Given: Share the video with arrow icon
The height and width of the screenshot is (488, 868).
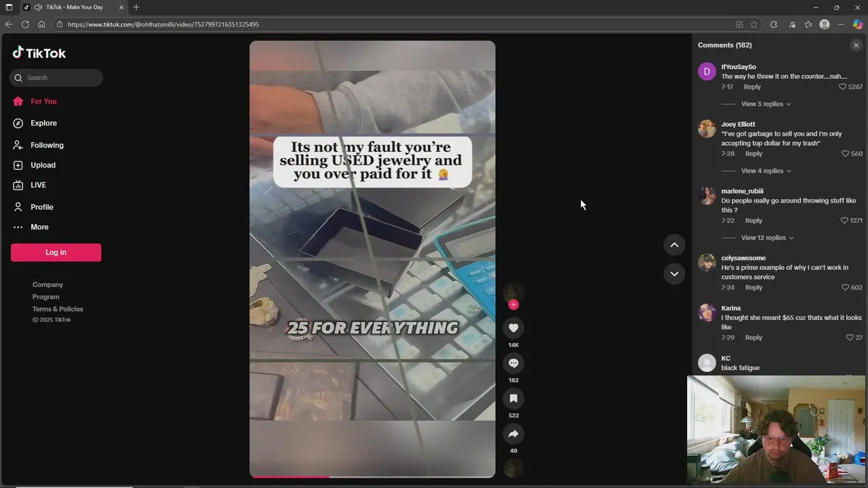Looking at the screenshot, I should tap(513, 434).
